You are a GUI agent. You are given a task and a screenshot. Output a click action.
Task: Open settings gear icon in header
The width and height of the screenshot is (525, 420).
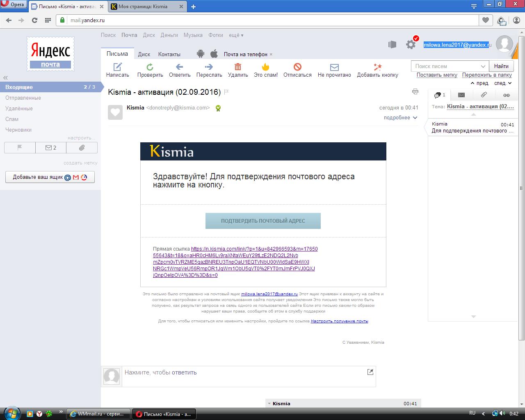point(411,44)
